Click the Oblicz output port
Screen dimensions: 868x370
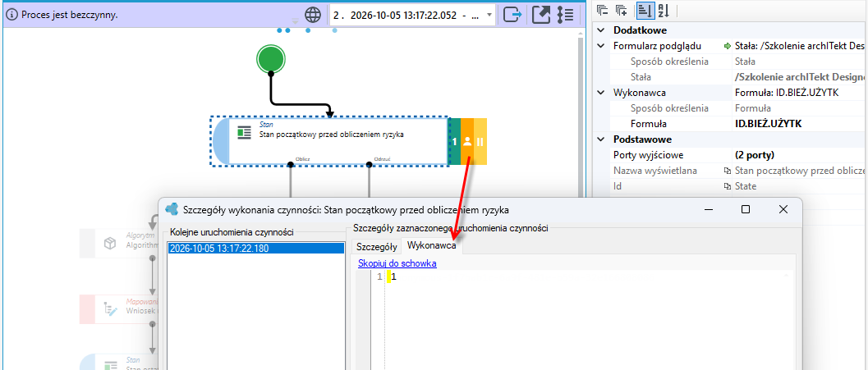pos(290,164)
